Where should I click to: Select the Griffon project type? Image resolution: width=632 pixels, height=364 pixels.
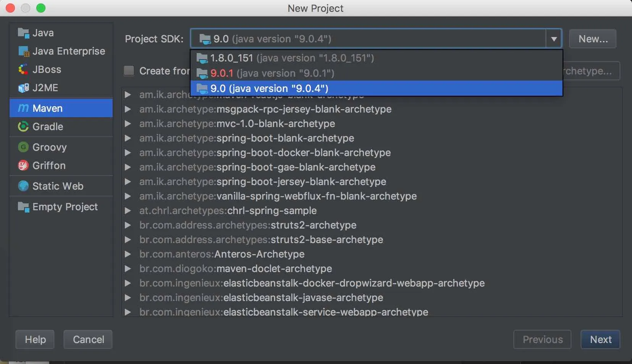pyautogui.click(x=61, y=166)
